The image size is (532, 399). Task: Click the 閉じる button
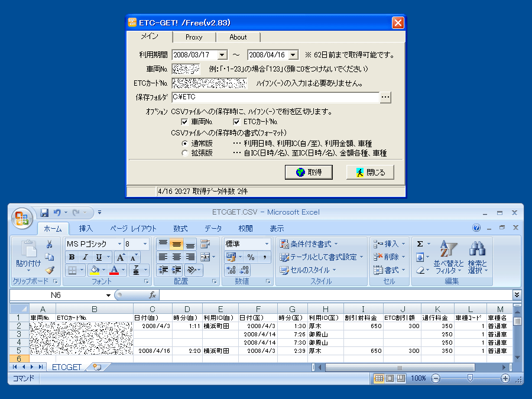click(x=370, y=173)
